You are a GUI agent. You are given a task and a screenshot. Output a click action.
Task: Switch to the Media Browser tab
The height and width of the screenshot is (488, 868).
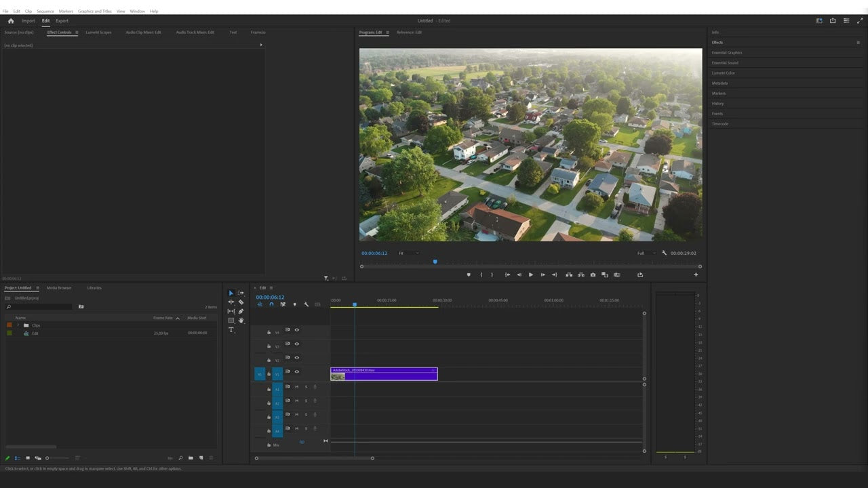pos(59,288)
